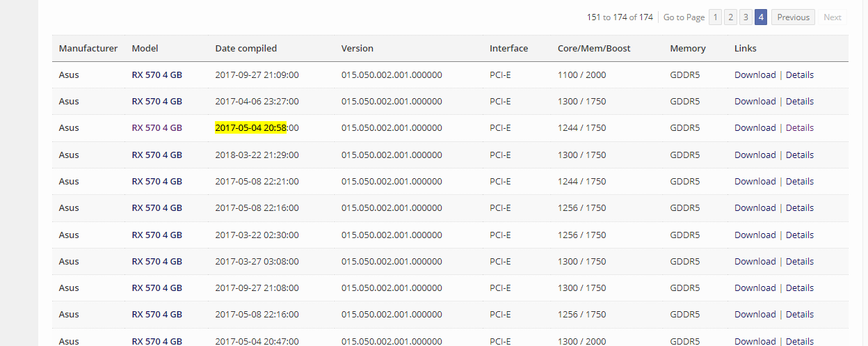
Task: Open Details for BIOS compiled 2018-03-22 21:29:00
Action: coord(799,155)
